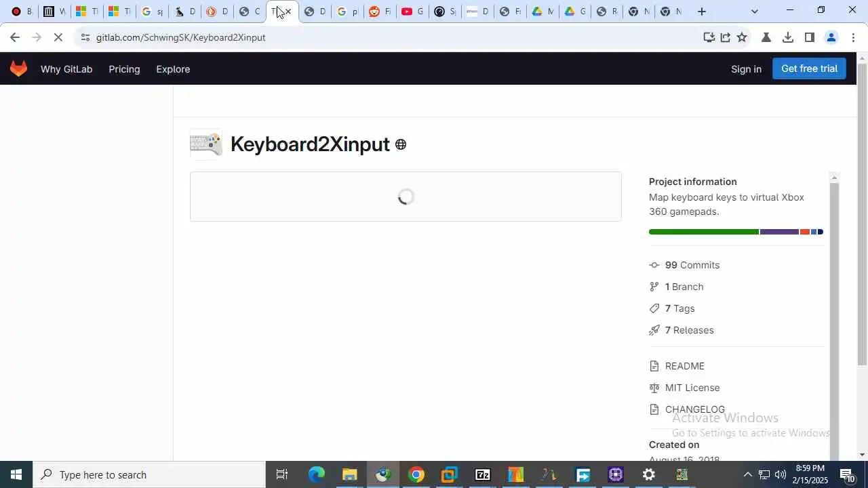Click the volume speaker icon in the tray
The height and width of the screenshot is (488, 868).
coord(781,474)
